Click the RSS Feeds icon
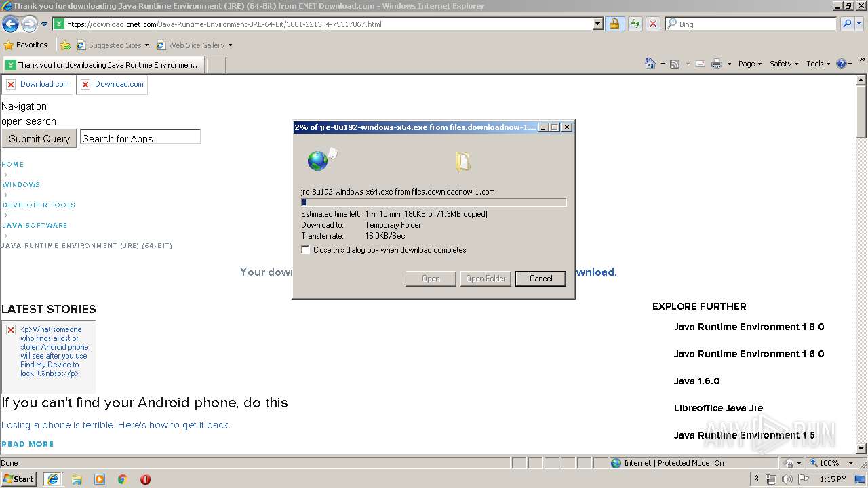This screenshot has height=488, width=868. [x=675, y=64]
